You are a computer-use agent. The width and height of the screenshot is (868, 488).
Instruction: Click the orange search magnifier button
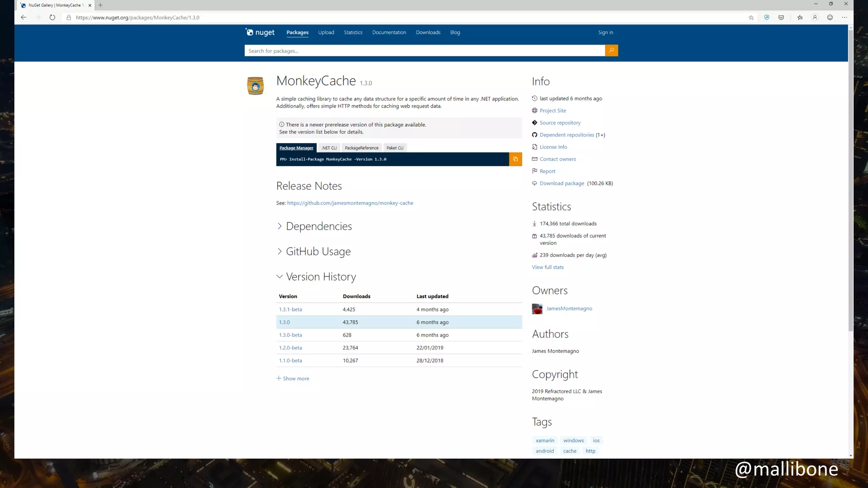coord(611,50)
